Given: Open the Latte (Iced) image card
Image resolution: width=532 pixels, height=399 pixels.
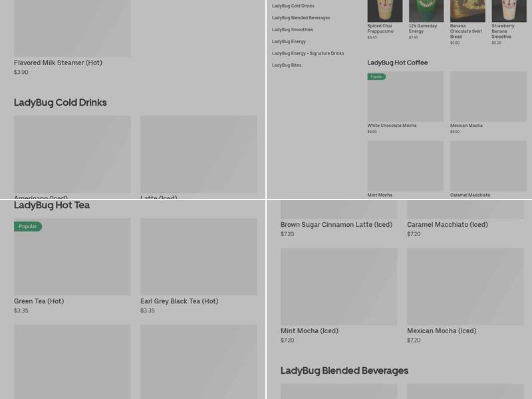Looking at the screenshot, I should [198, 154].
